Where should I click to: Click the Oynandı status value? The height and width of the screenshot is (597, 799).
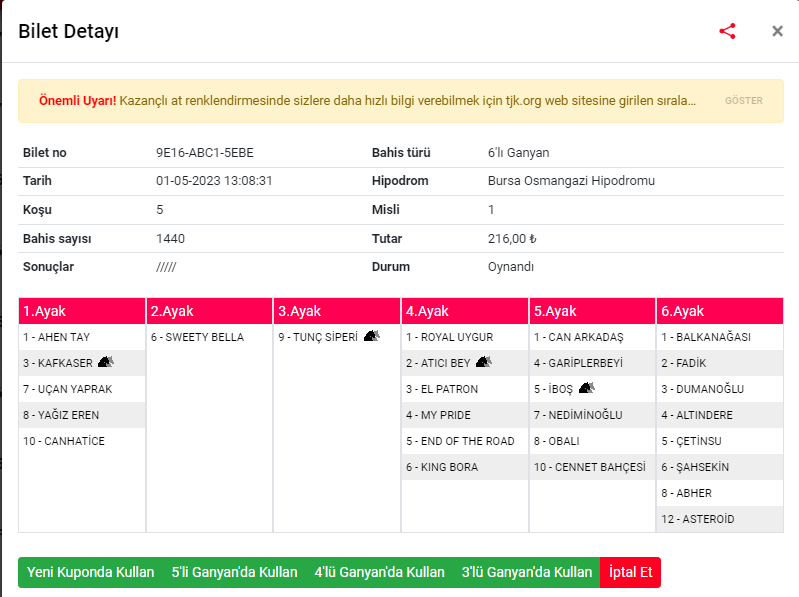[x=511, y=267]
